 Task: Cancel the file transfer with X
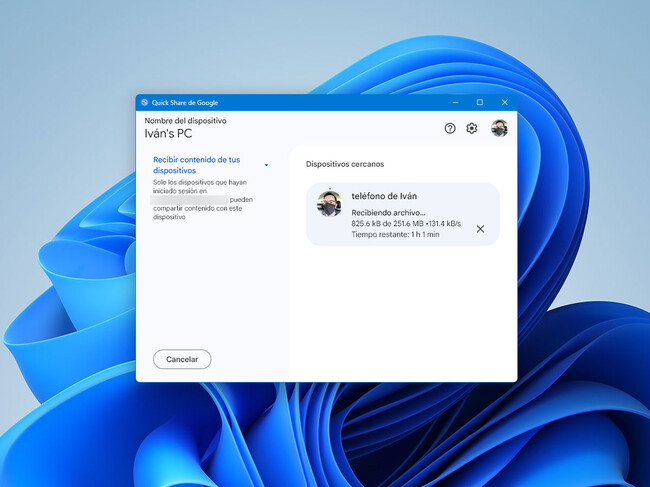tap(480, 229)
